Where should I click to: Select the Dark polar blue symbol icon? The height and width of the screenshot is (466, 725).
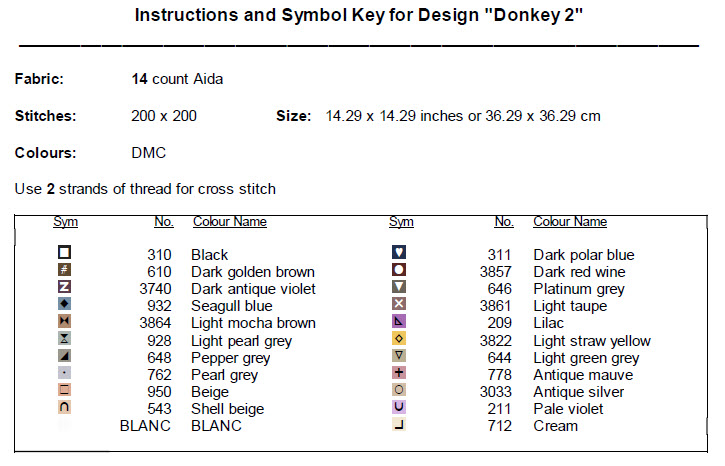coord(399,254)
